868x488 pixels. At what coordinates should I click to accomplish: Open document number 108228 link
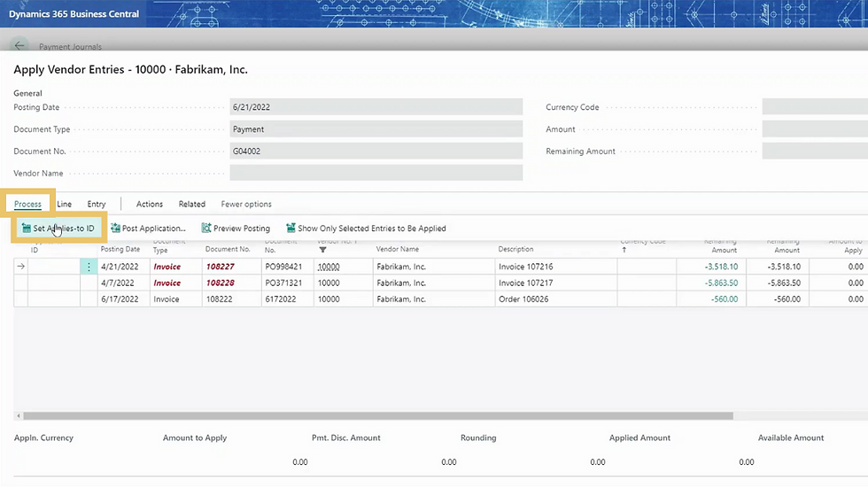click(x=221, y=283)
